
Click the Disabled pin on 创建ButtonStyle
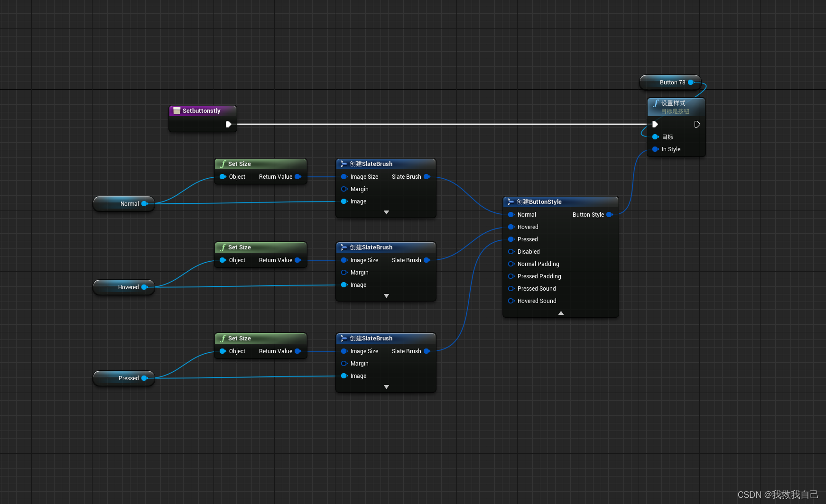coord(511,251)
